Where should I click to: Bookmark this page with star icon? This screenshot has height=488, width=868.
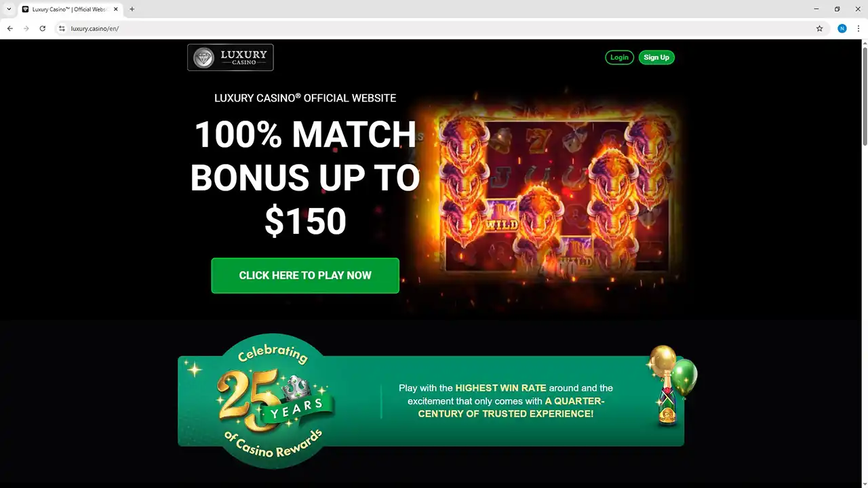[x=819, y=28]
